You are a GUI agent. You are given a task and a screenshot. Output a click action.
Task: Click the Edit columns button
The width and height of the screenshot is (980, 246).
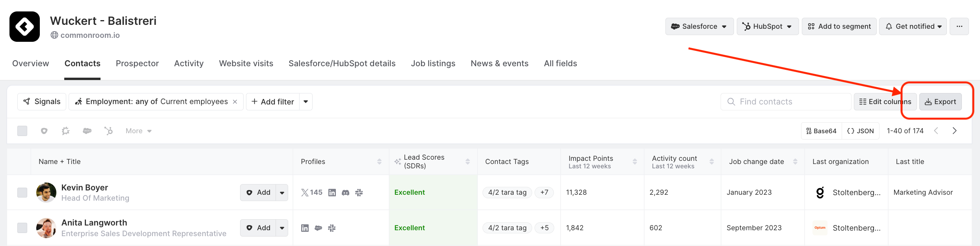point(885,102)
